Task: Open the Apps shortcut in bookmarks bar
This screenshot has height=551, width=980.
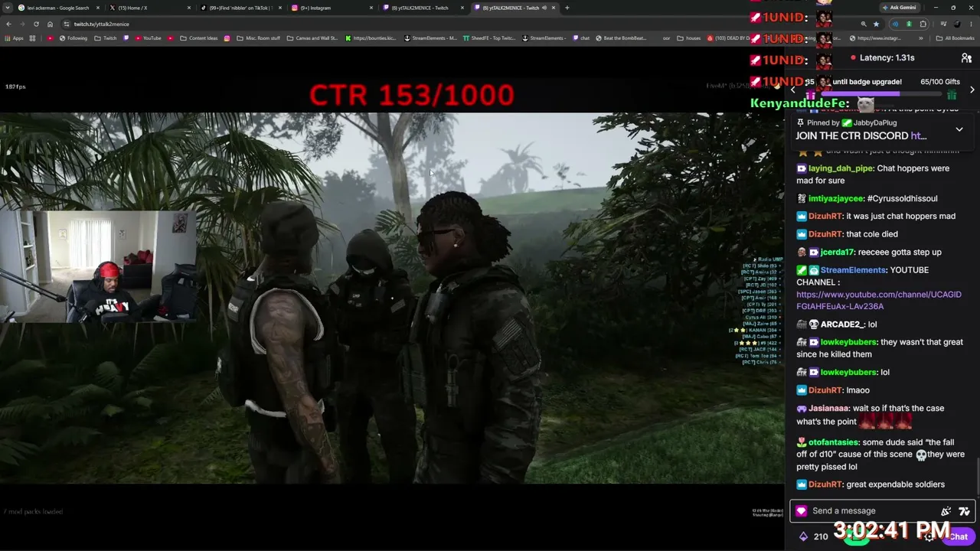Action: 14,38
